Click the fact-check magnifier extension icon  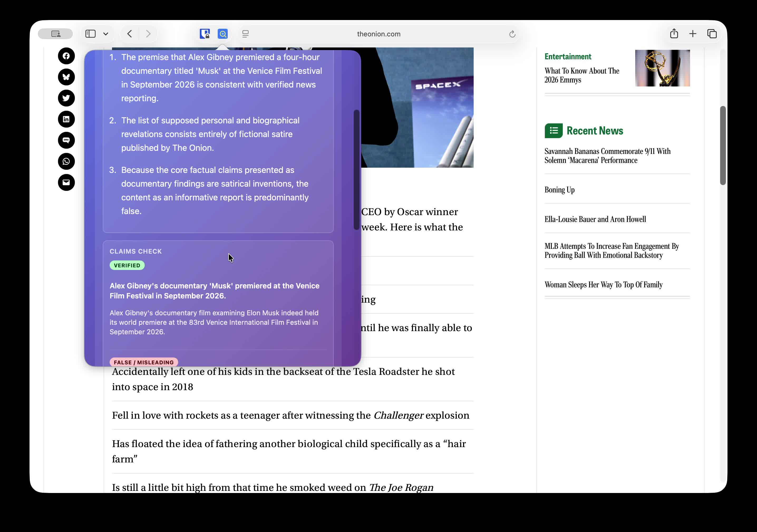223,34
